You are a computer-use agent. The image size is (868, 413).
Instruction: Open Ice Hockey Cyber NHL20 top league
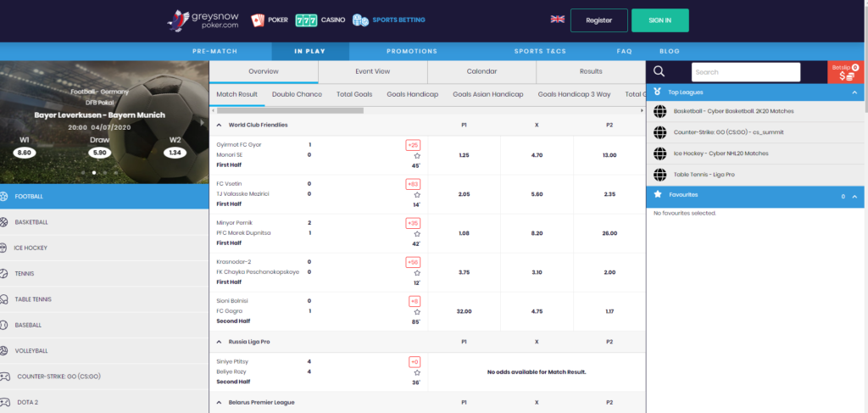coord(755,153)
